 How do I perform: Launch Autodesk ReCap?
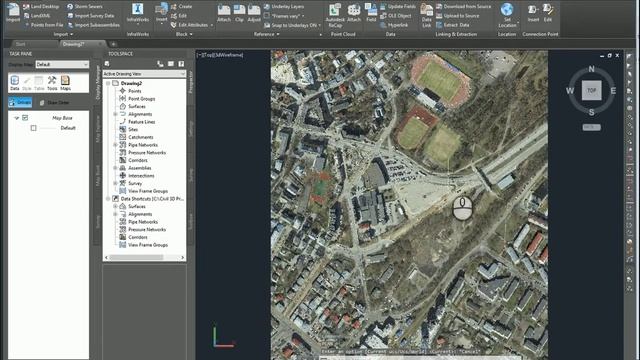(335, 15)
